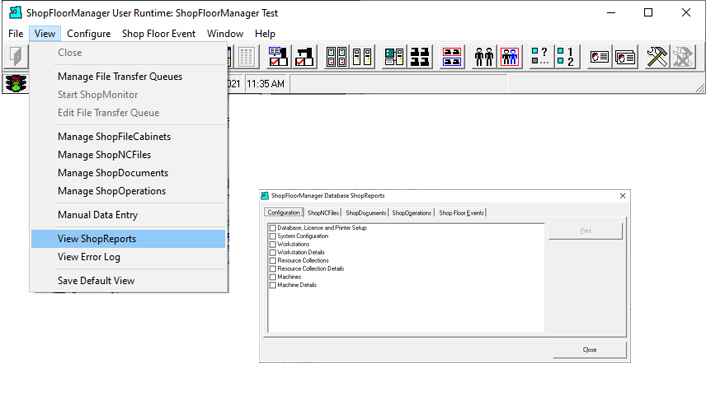Screen dimensions: 706x397
Task: Click the ShopFloorManager app icon in title bar
Action: click(x=15, y=13)
